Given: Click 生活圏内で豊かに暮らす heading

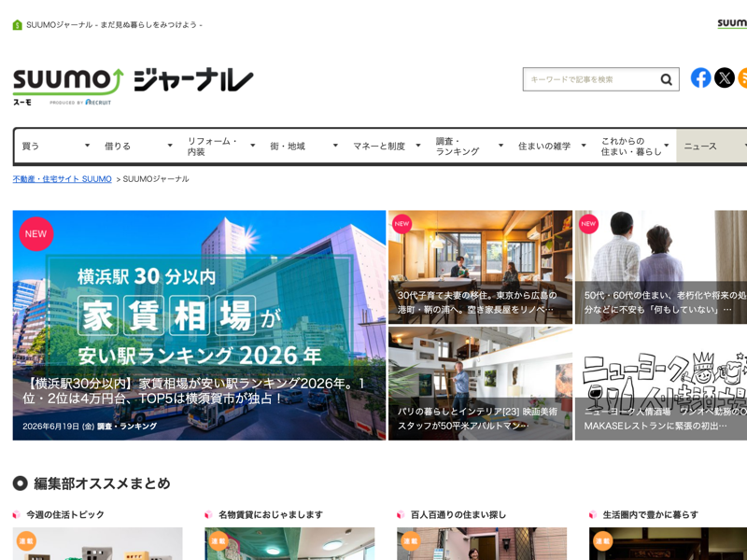Looking at the screenshot, I should click(x=650, y=515).
